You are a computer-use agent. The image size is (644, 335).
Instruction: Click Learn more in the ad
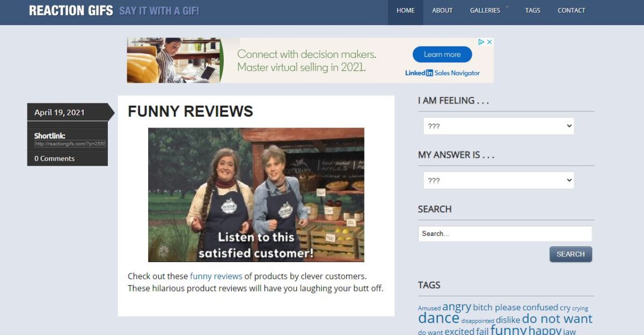click(x=442, y=54)
